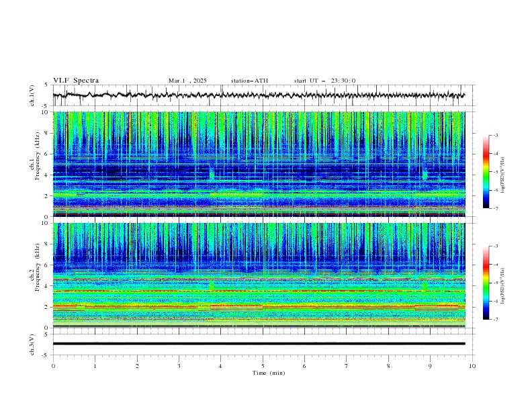Click the "10" minute tick on time axis
Screen dimensions: 532x411
[472, 366]
